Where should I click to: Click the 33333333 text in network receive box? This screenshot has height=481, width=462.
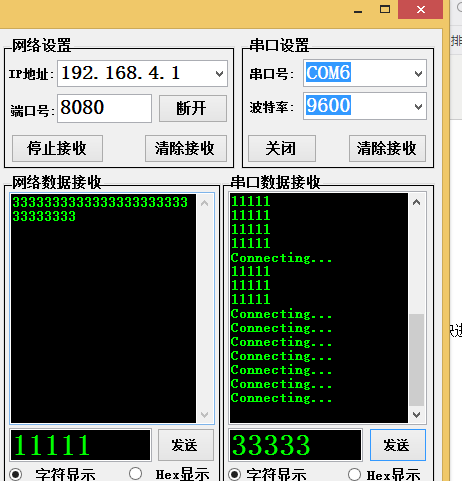[44, 216]
